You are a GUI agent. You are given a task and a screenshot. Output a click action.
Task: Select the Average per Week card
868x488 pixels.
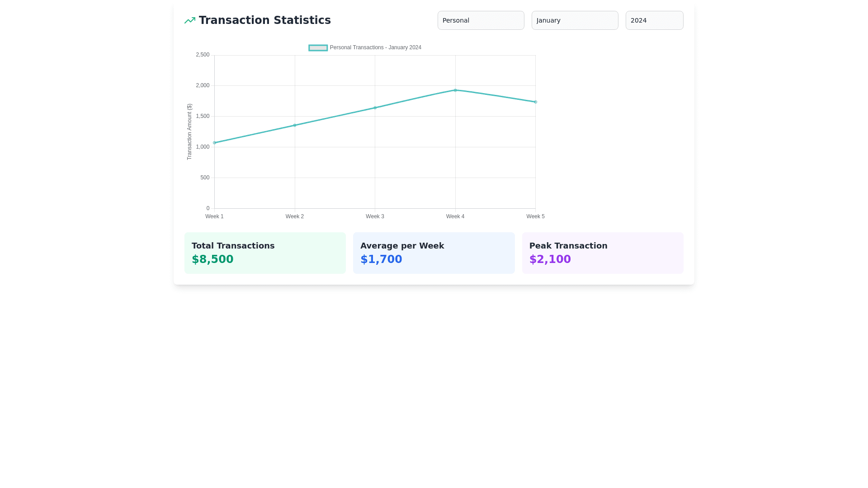[434, 253]
